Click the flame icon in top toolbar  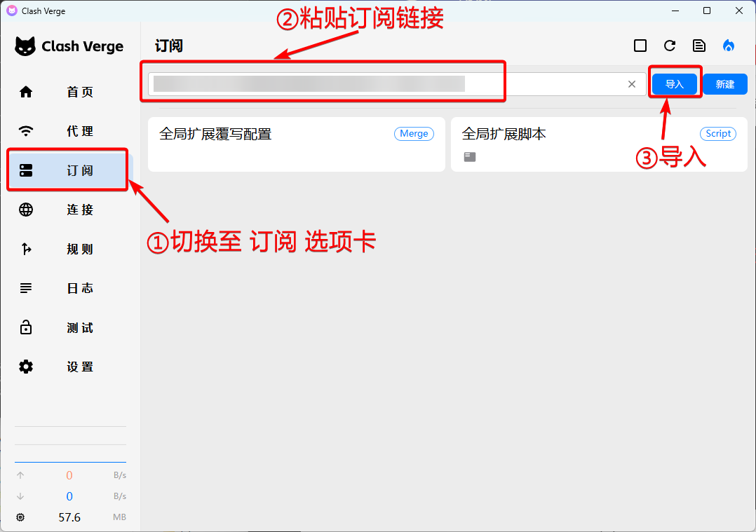(x=729, y=46)
